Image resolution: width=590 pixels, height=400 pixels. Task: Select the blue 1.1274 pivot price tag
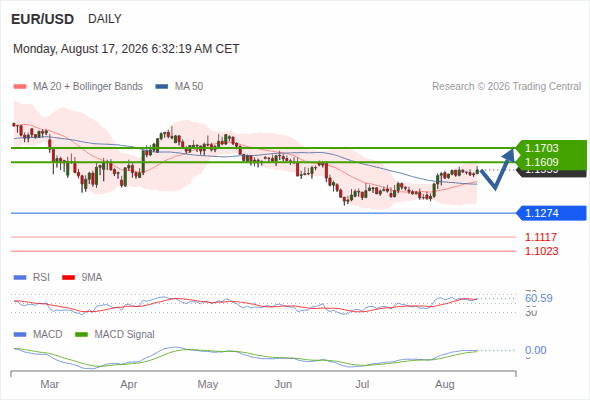[551, 213]
